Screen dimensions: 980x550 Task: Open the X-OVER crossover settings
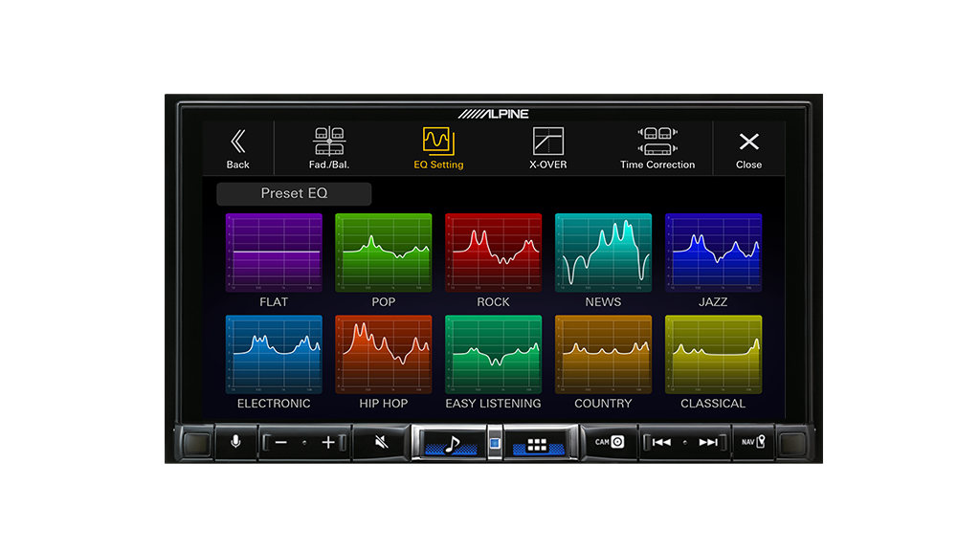point(547,148)
